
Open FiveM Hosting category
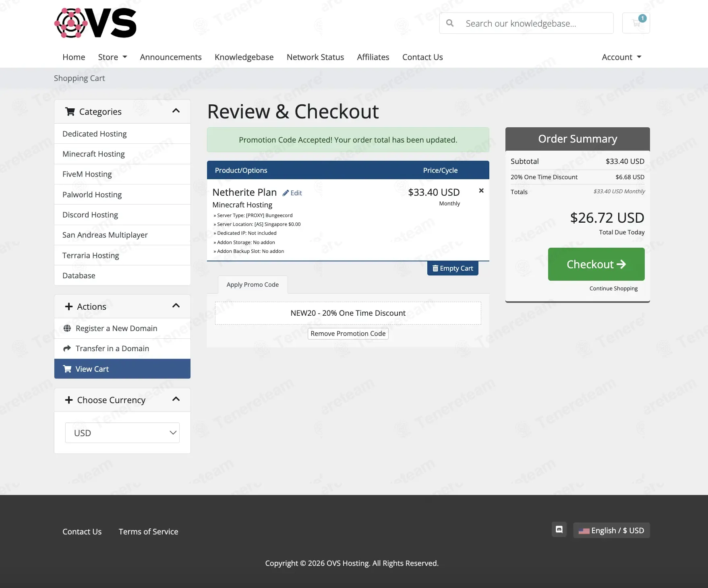122,174
